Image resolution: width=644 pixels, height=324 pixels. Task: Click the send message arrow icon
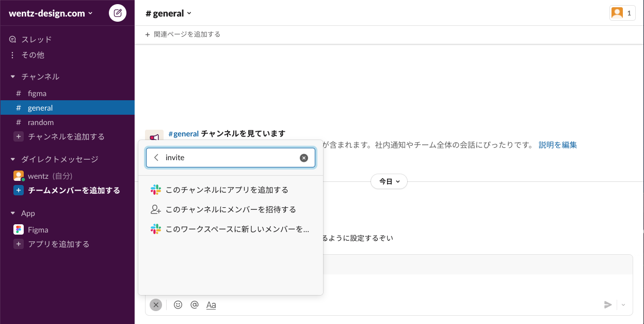[608, 305]
